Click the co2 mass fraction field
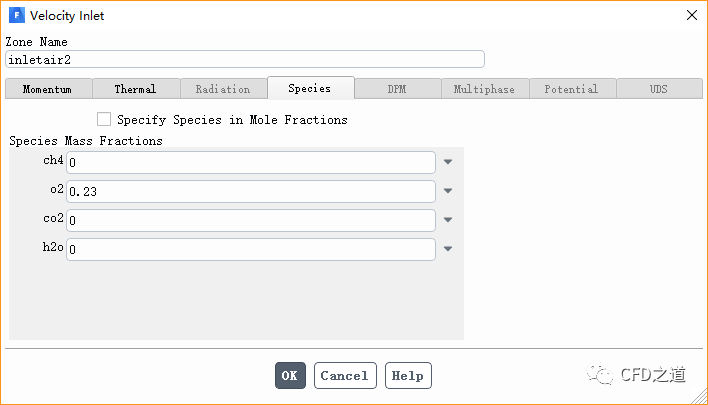 click(x=251, y=220)
